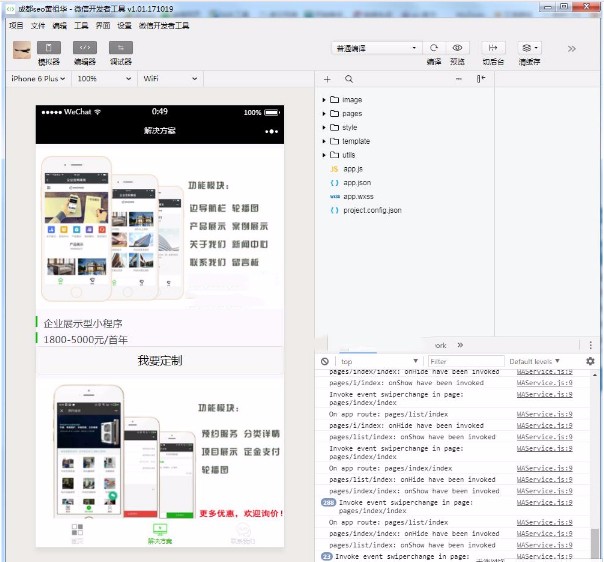Click the 288 repeat count log badge
The height and width of the screenshot is (562, 604).
coord(328,503)
